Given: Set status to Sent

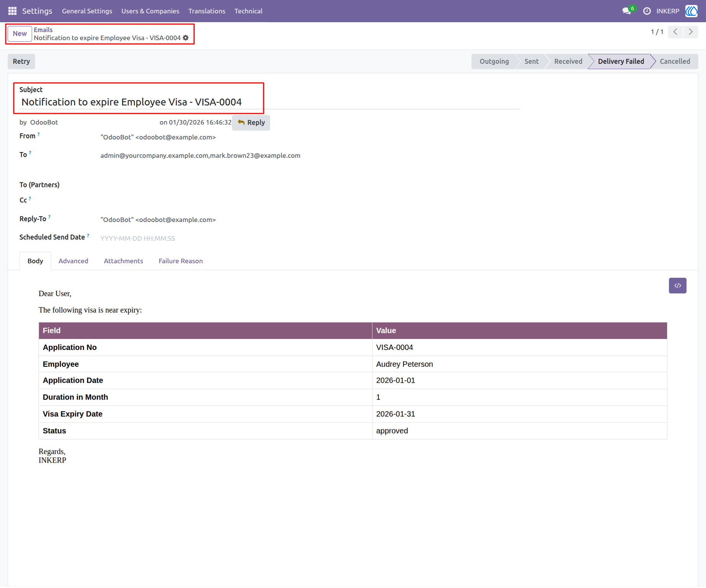Looking at the screenshot, I should [x=531, y=62].
